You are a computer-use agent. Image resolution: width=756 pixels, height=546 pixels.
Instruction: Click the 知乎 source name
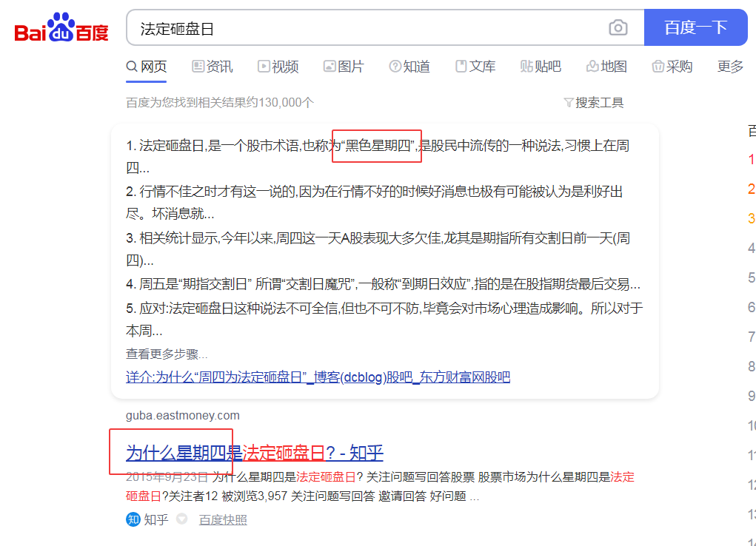pyautogui.click(x=155, y=519)
